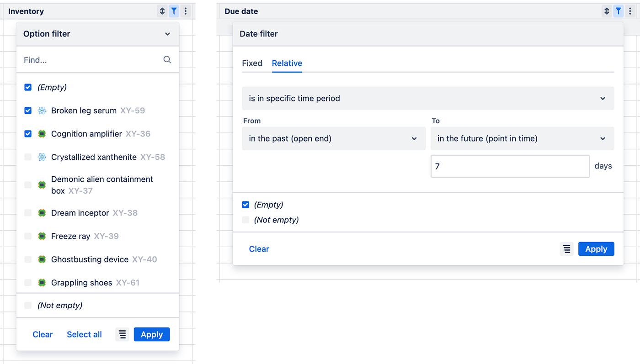This screenshot has height=364, width=640.
Task: Click the filter options icon beside Inventory Apply
Action: pos(122,334)
